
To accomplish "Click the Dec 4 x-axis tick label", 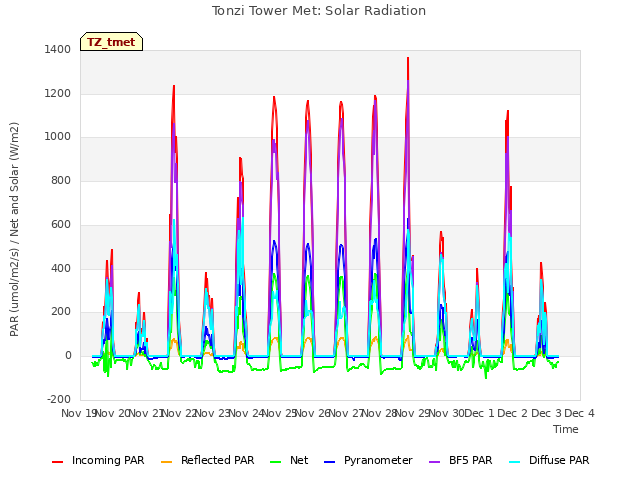I will click(x=580, y=413).
